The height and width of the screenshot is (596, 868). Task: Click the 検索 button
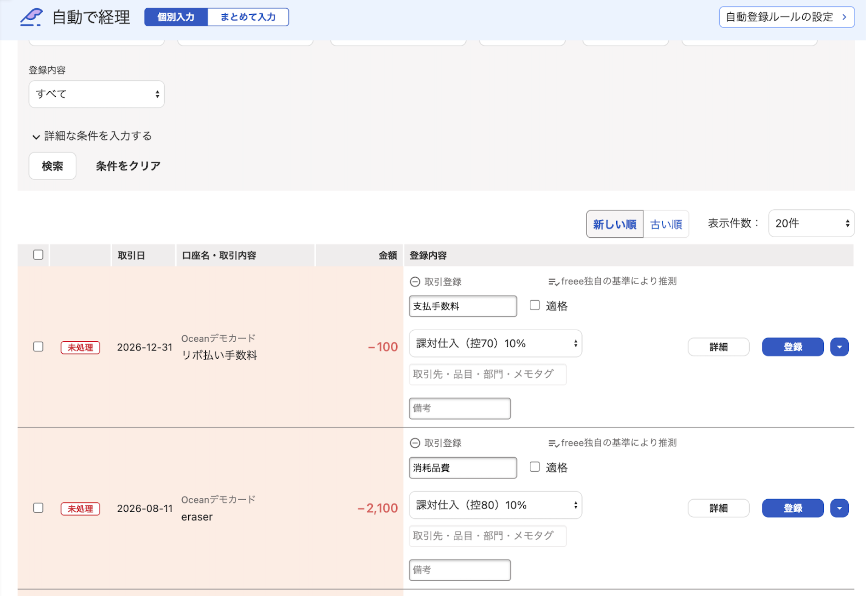point(52,166)
